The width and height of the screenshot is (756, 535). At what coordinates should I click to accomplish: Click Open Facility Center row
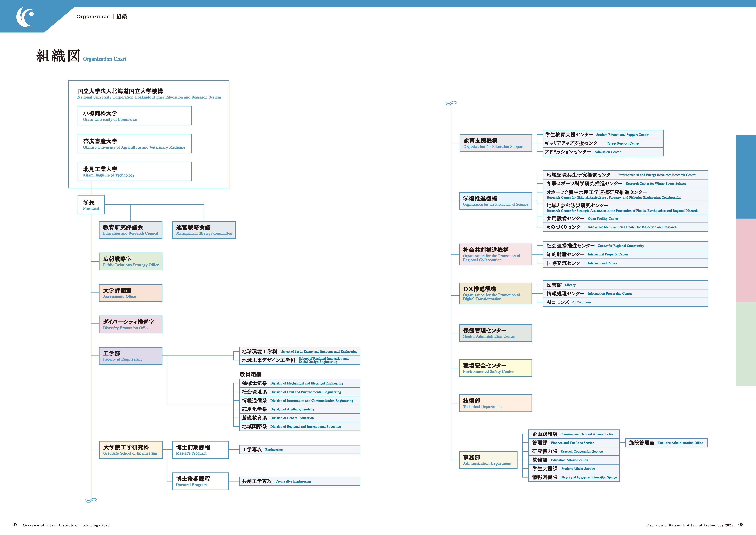625,218
